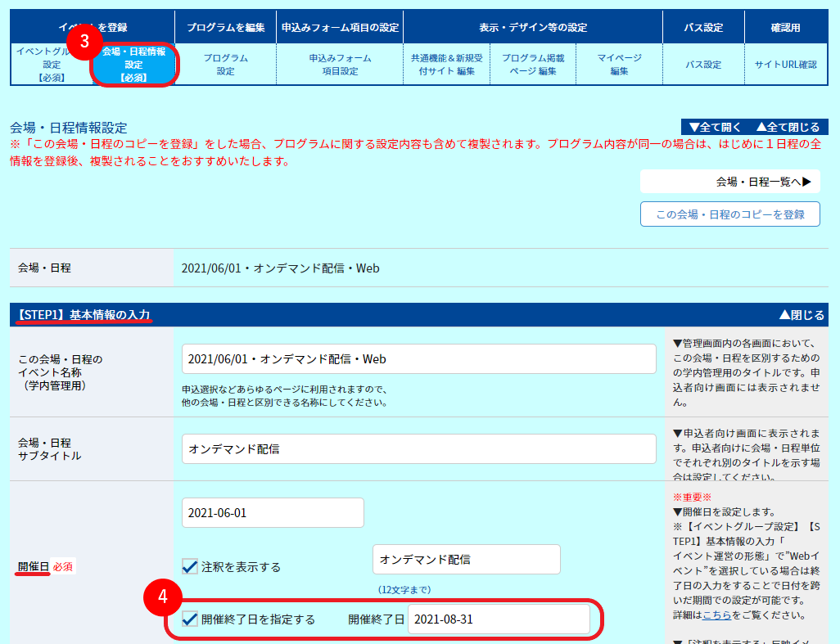840x644 pixels.
Task: Open 共通機能＆新規受付サイト編集 tab
Action: [x=447, y=65]
